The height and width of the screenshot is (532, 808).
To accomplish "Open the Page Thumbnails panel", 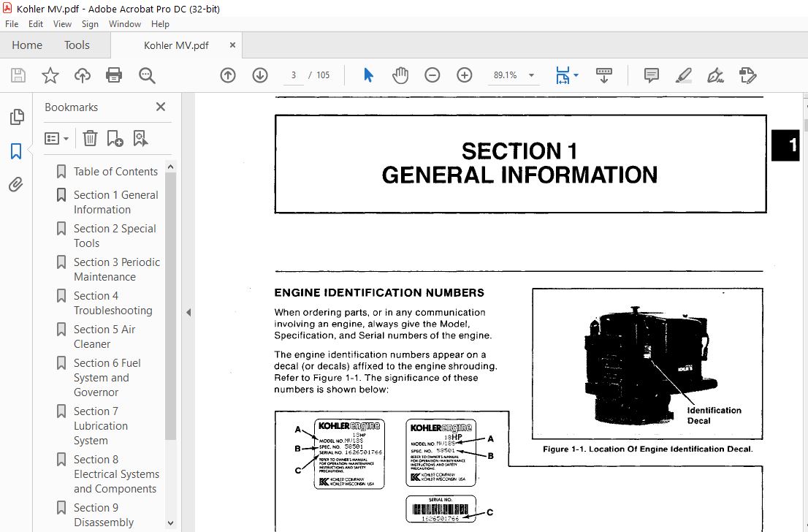I will (x=17, y=117).
